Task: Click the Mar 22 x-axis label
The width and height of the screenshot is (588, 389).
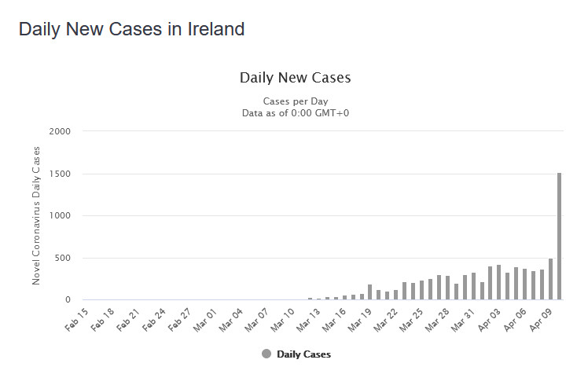Action: pos(386,321)
